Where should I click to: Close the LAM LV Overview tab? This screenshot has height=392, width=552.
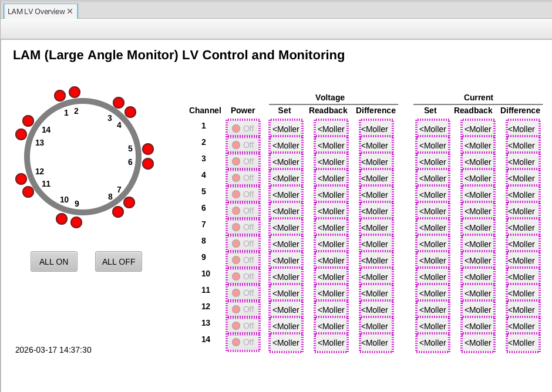tap(70, 11)
